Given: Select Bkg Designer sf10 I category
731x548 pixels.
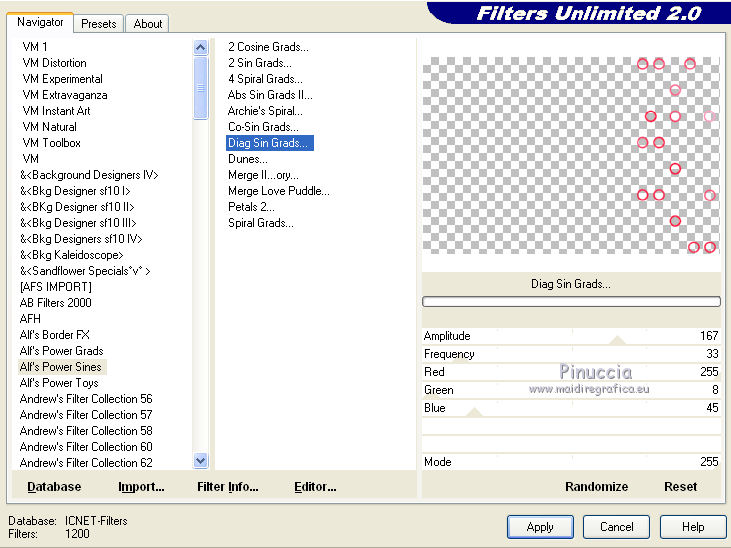Looking at the screenshot, I should (75, 191).
